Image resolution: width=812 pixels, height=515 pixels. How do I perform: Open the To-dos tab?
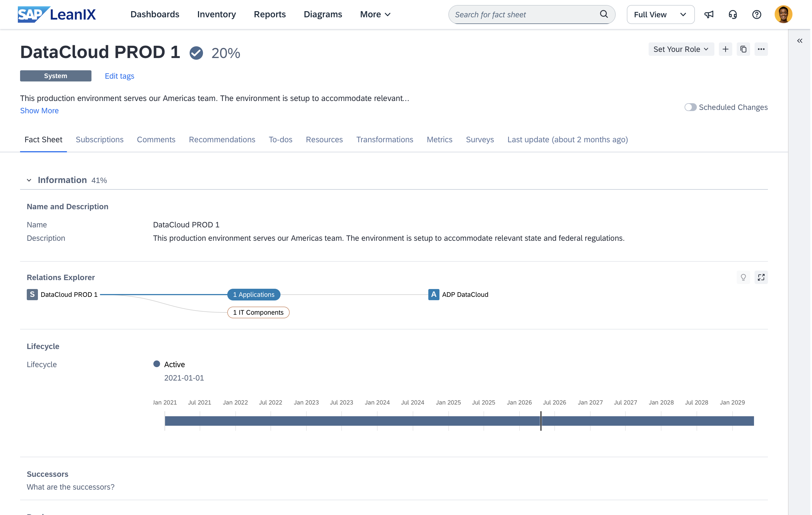click(x=281, y=140)
